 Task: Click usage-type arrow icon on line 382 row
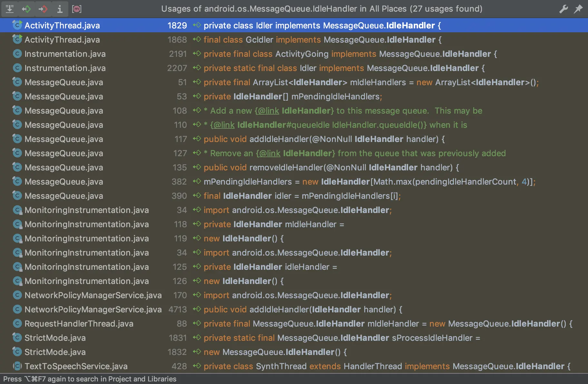click(x=197, y=181)
